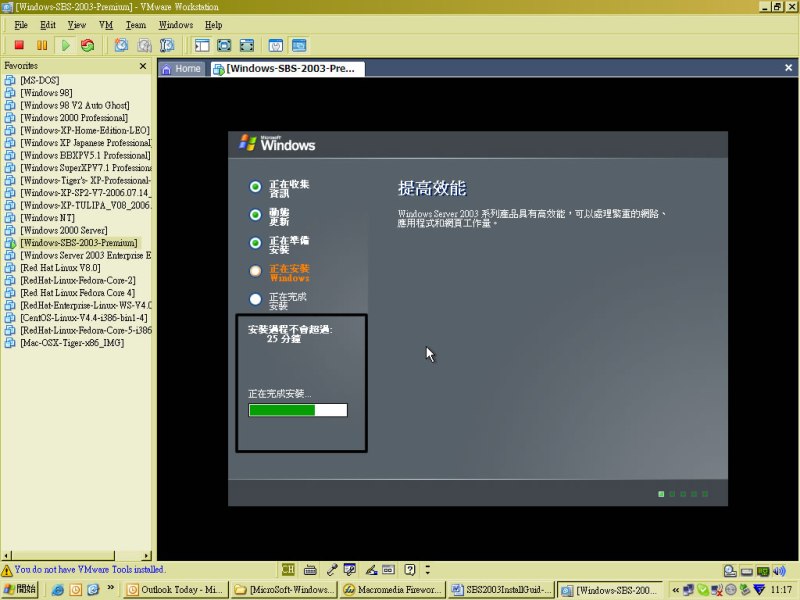Click the Console view toolbar icon
Screen dimensions: 800x600
click(x=299, y=45)
